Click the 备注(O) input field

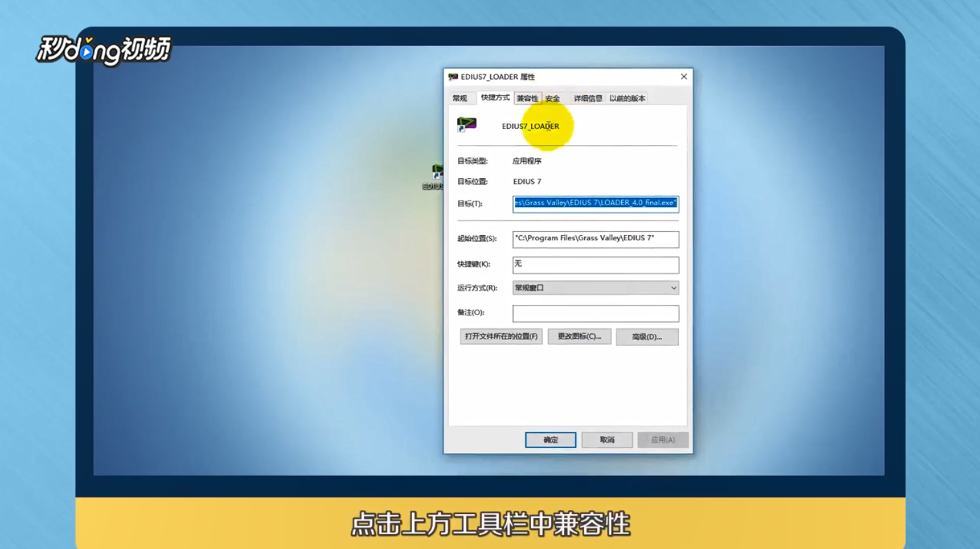tap(595, 313)
